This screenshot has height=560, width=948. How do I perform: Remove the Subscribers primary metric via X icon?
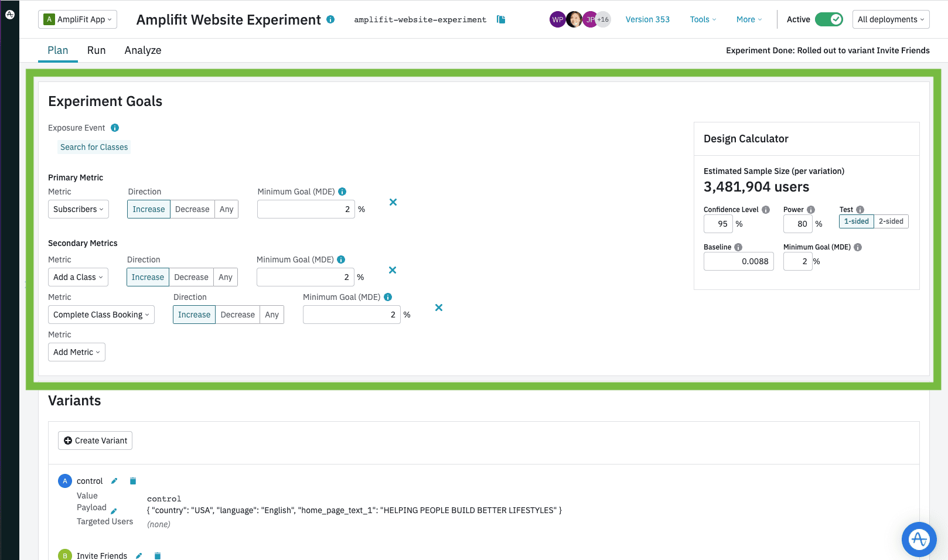point(393,202)
